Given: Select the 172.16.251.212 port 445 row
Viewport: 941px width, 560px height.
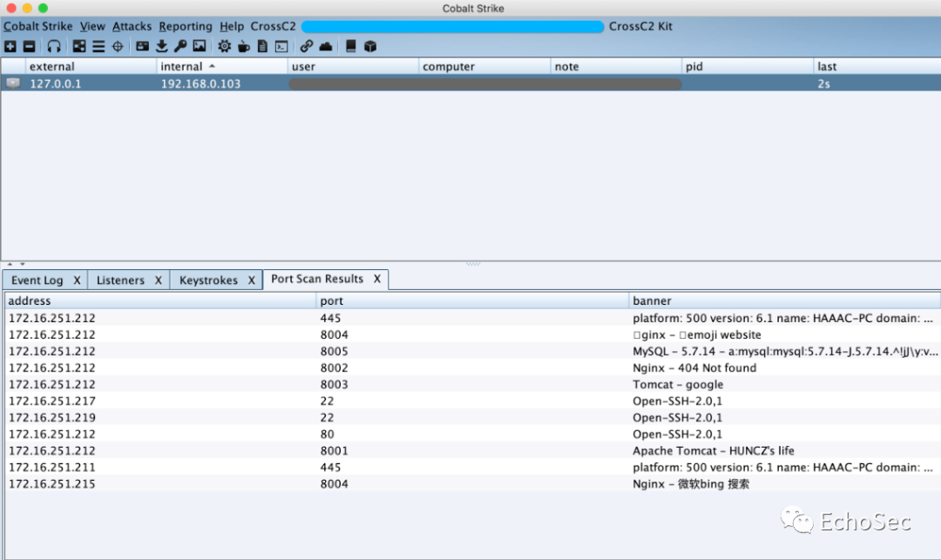Looking at the screenshot, I should point(473,319).
